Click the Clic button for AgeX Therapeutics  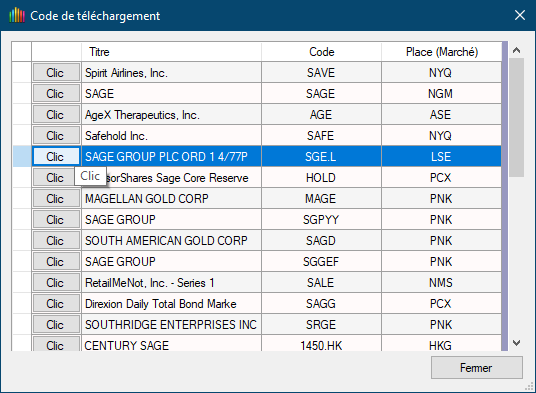[56, 114]
